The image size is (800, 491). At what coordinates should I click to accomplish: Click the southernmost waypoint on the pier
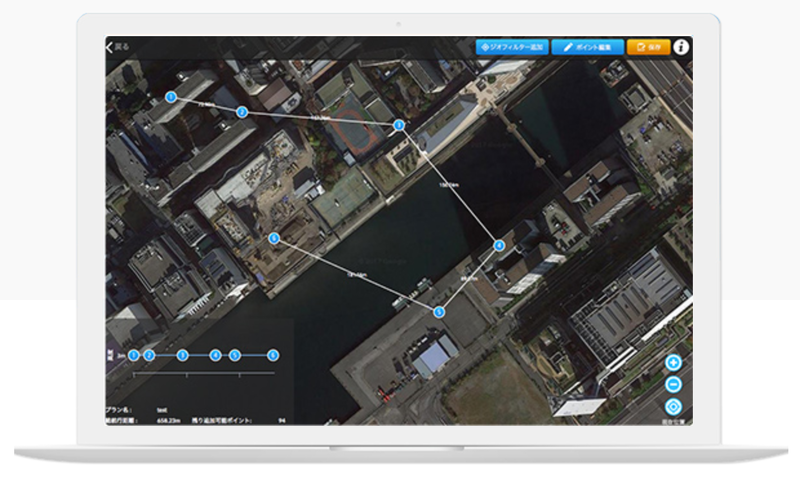point(439,313)
